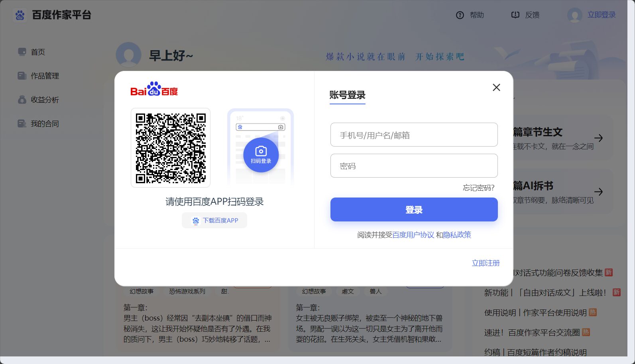The image size is (635, 364).
Task: Focus the 手机号/用户名/邮箱 input field
Action: click(414, 135)
